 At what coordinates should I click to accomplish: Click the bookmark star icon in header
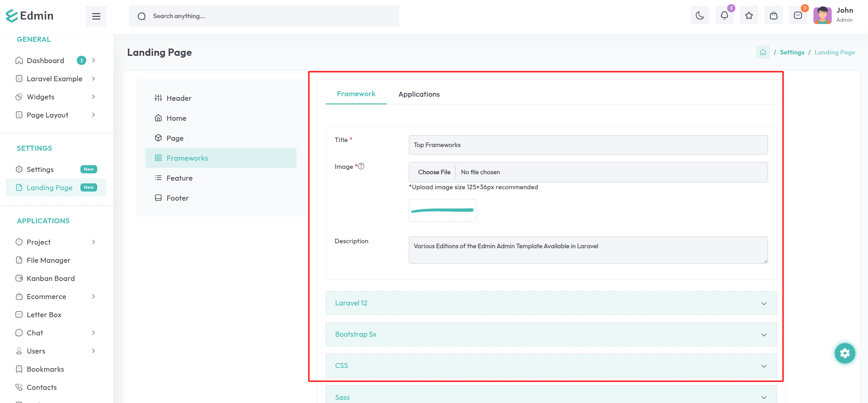pyautogui.click(x=749, y=16)
